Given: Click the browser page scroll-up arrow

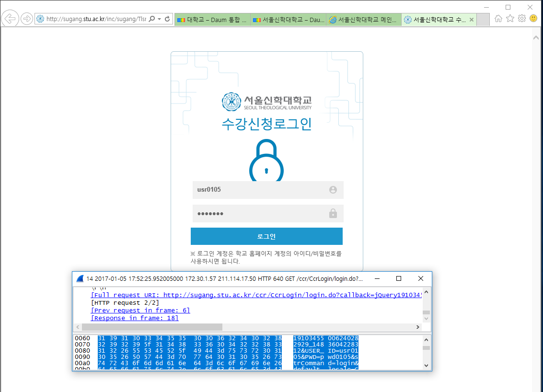Looking at the screenshot, I should point(536,37).
